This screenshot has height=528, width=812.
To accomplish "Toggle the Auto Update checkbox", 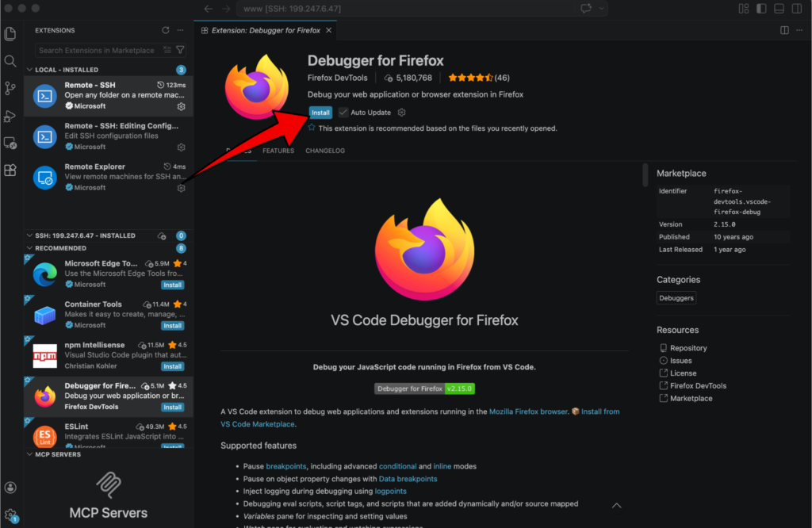I will [343, 113].
